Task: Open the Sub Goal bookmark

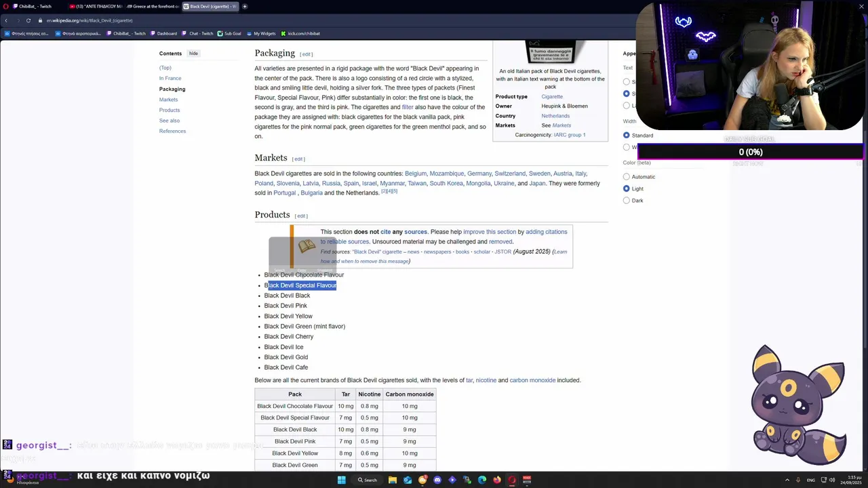Action: coord(229,33)
